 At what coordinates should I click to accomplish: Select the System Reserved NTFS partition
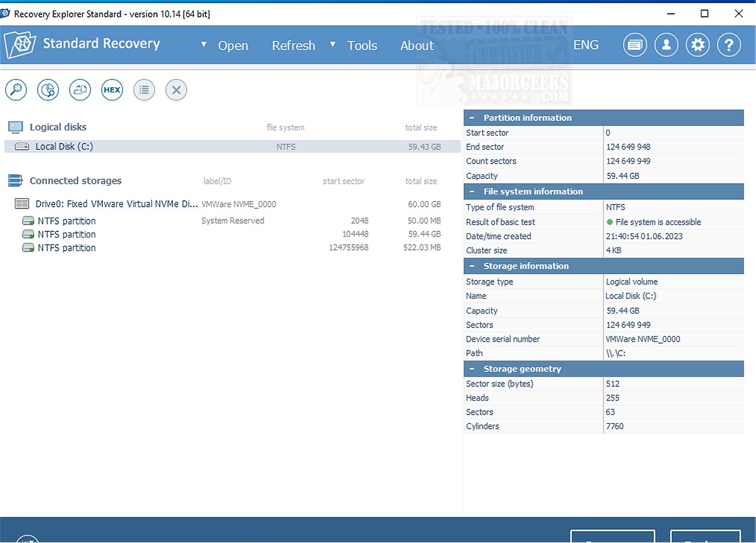pyautogui.click(x=75, y=221)
